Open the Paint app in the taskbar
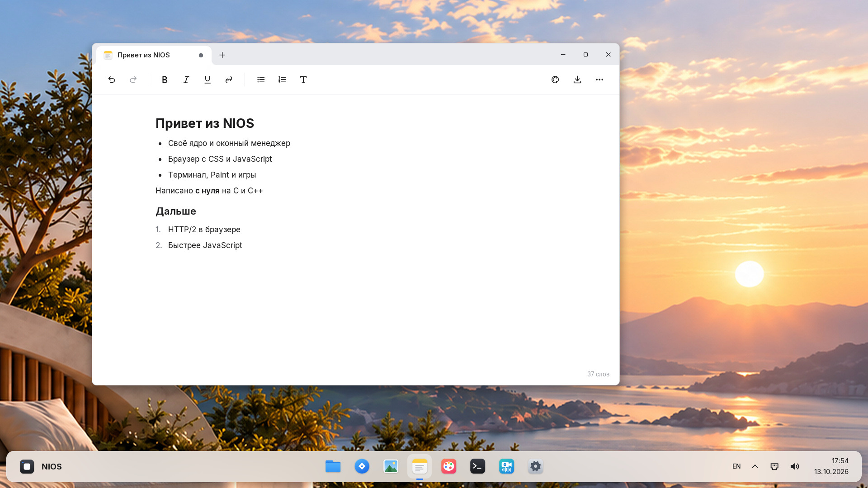The height and width of the screenshot is (488, 868). point(448,466)
